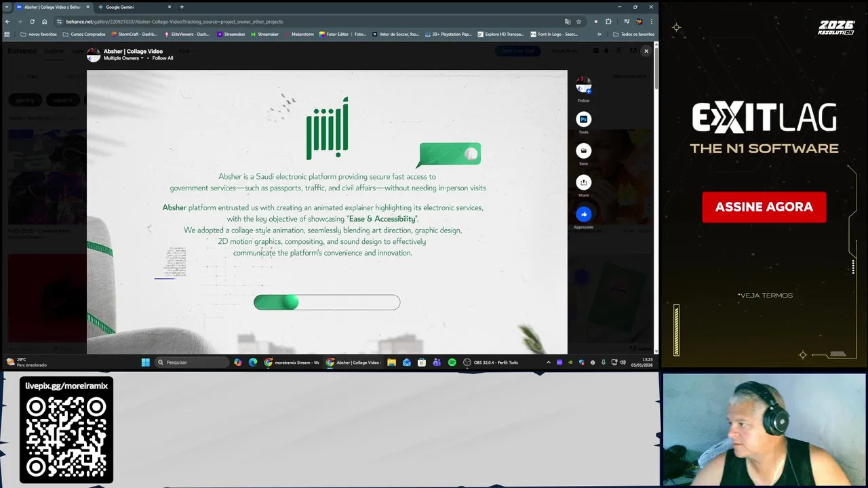Image resolution: width=868 pixels, height=488 pixels.
Task: Open the novos favoritos bookmark folder
Action: pos(39,34)
